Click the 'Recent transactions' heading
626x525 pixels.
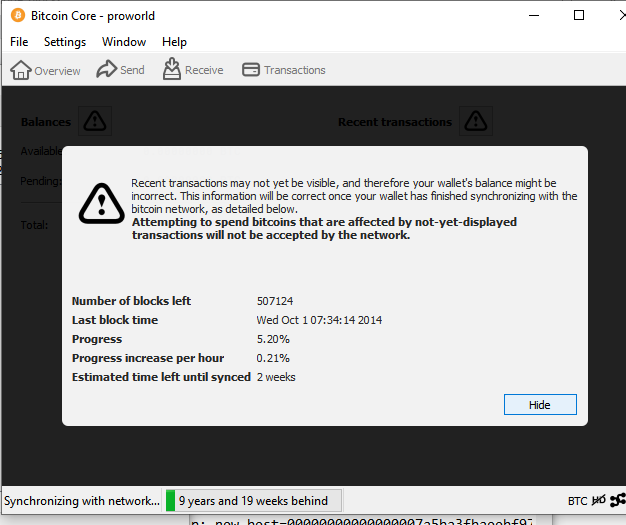click(x=395, y=122)
